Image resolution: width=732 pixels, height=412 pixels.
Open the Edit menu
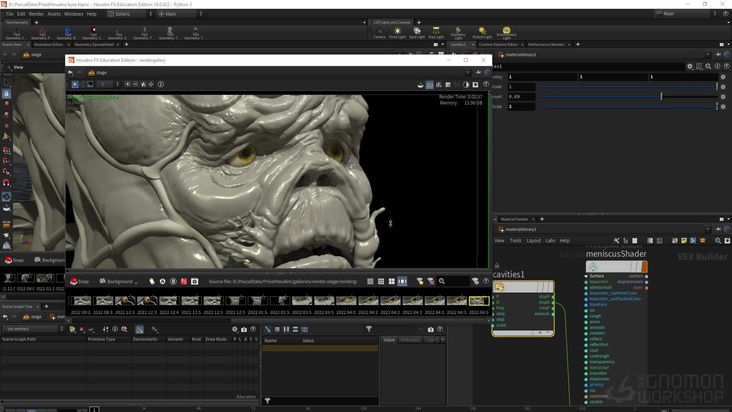[x=21, y=14]
